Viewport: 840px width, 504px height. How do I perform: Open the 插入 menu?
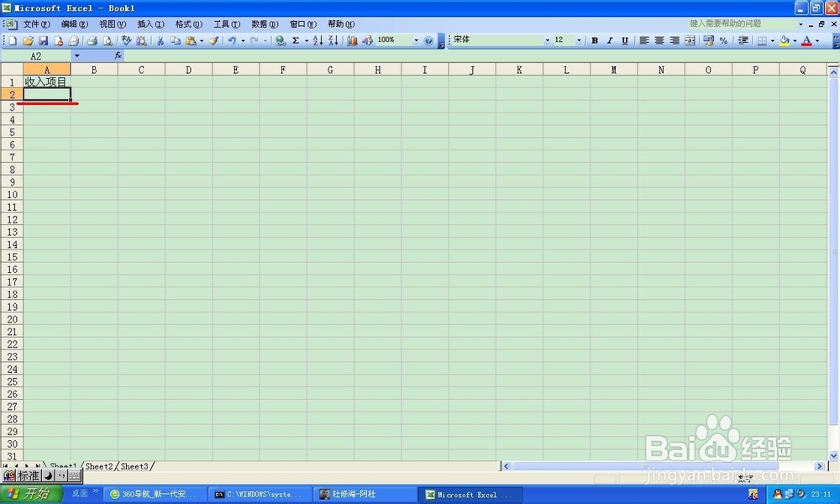pyautogui.click(x=150, y=24)
